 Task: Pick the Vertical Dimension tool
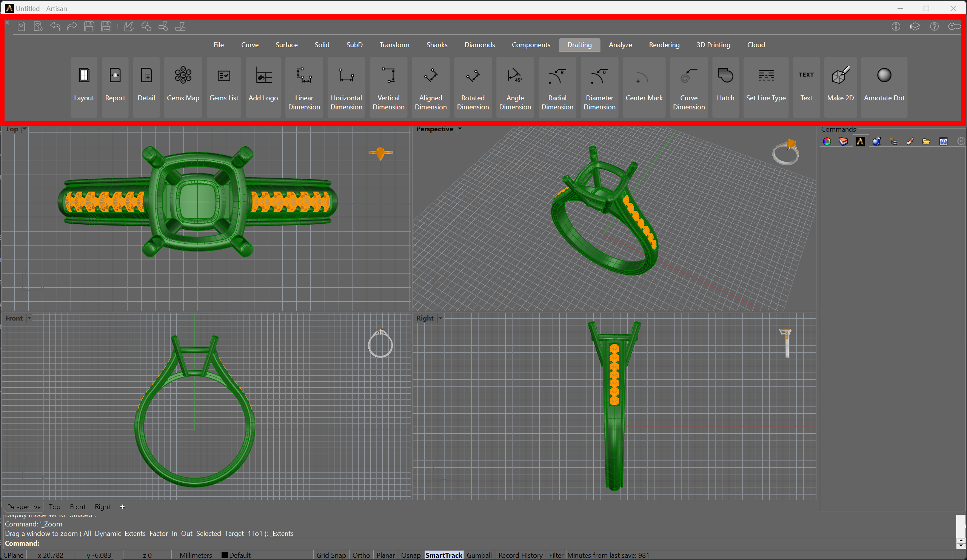pyautogui.click(x=388, y=87)
